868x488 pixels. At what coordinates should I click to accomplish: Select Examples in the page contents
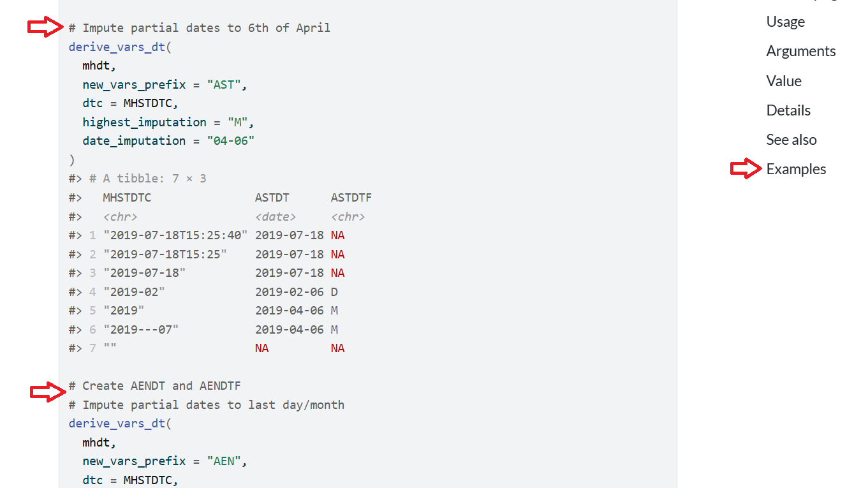(x=796, y=169)
